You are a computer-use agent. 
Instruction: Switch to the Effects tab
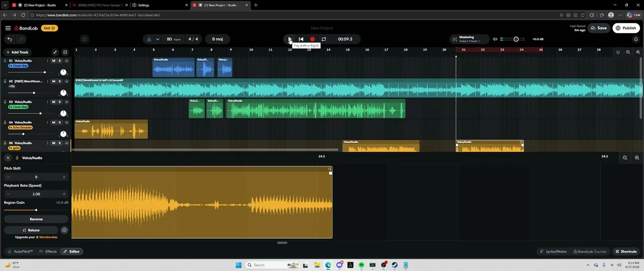[48, 251]
